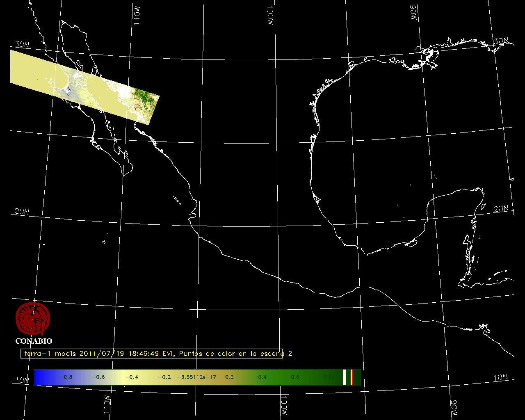Click the -0.8 label on the color scale
525x420 pixels.
coord(66,377)
